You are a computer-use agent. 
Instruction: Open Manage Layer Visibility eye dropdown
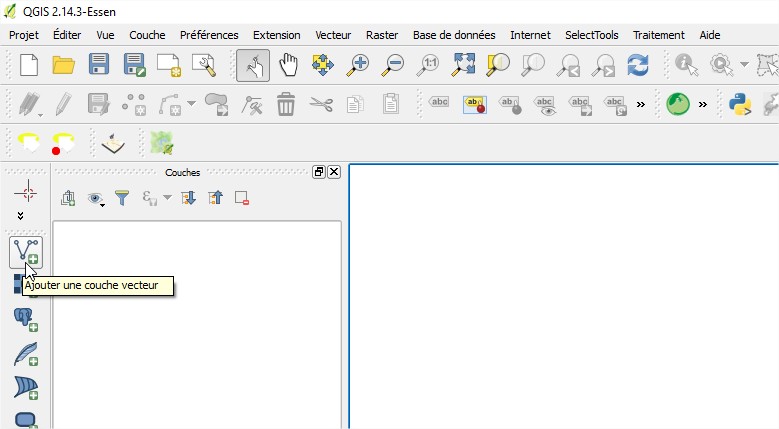pos(96,199)
